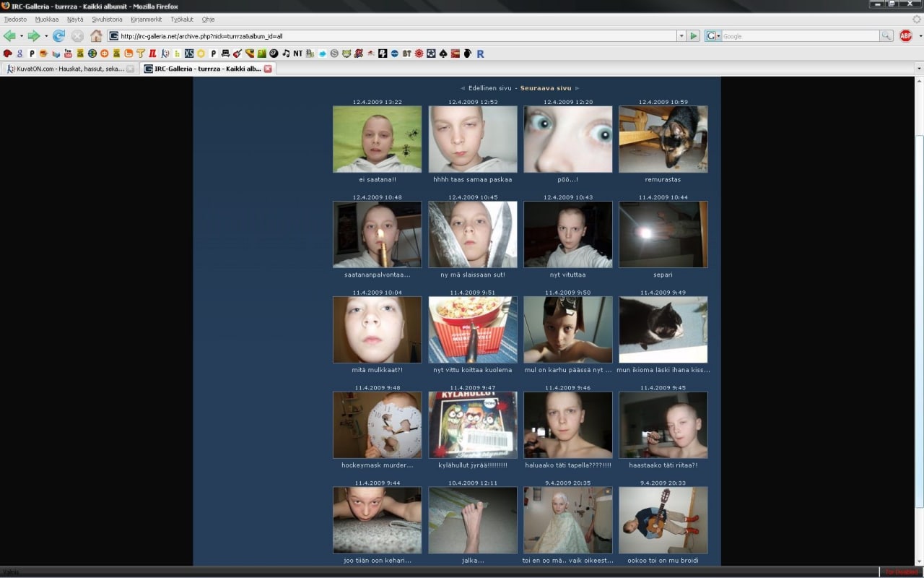The image size is (924, 578).
Task: Close the KuvatON.com tab
Action: 131,69
